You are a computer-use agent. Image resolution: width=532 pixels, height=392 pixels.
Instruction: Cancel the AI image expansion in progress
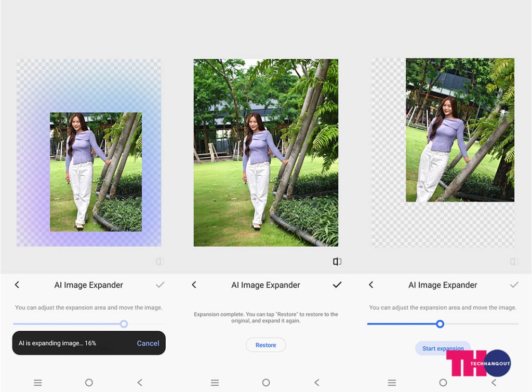pyautogui.click(x=148, y=343)
